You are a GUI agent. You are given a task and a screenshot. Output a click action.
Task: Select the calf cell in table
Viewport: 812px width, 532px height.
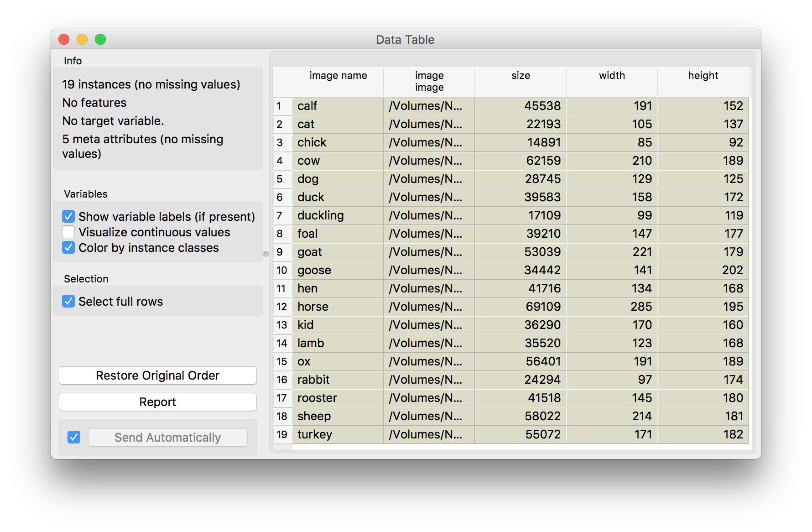[338, 106]
